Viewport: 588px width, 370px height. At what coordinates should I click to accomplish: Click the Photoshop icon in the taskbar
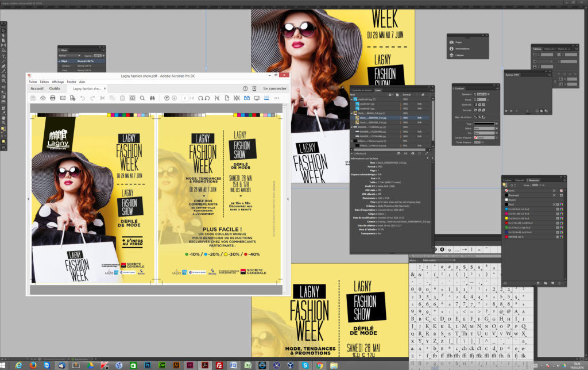click(x=148, y=365)
